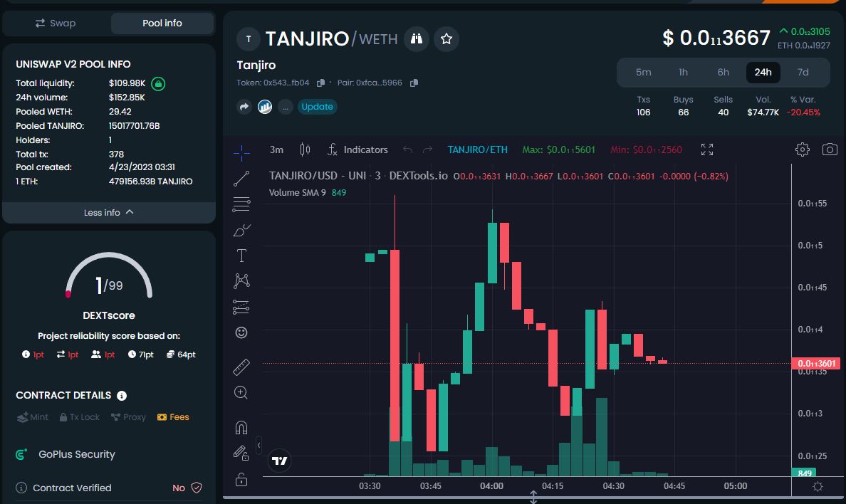Viewport: 846px width, 504px height.
Task: Click the liquidity lock icon
Action: point(158,83)
